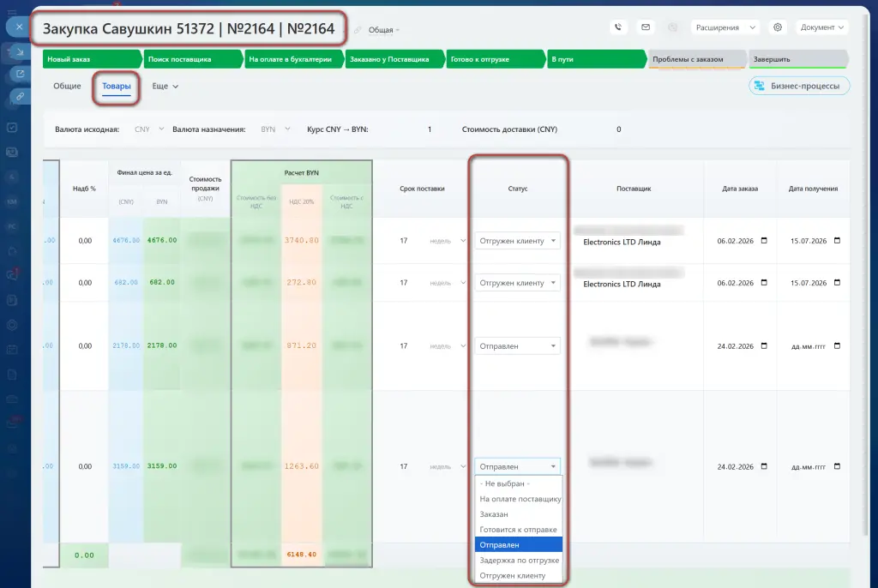Open the email envelope icon in the header
This screenshot has width=878, height=588.
tap(646, 27)
